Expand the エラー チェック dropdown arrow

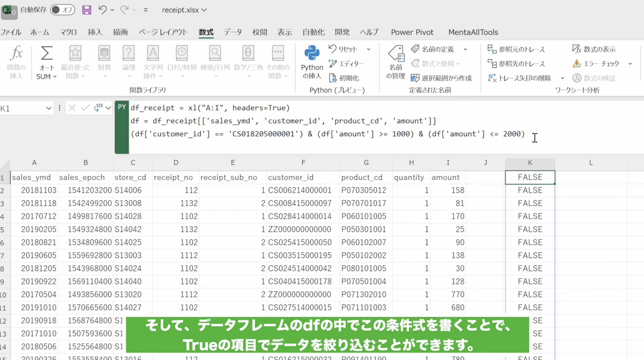(x=630, y=64)
